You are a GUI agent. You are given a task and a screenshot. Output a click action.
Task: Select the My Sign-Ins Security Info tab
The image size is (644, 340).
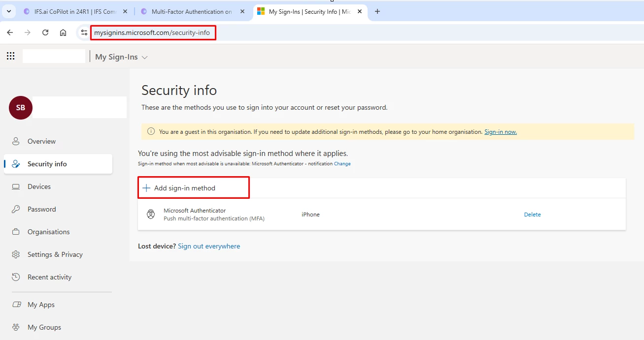(310, 11)
